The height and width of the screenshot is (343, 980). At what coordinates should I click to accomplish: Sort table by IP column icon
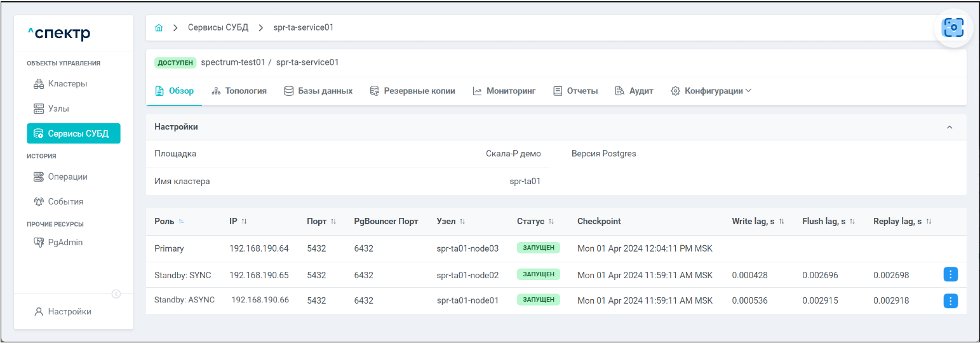point(244,222)
